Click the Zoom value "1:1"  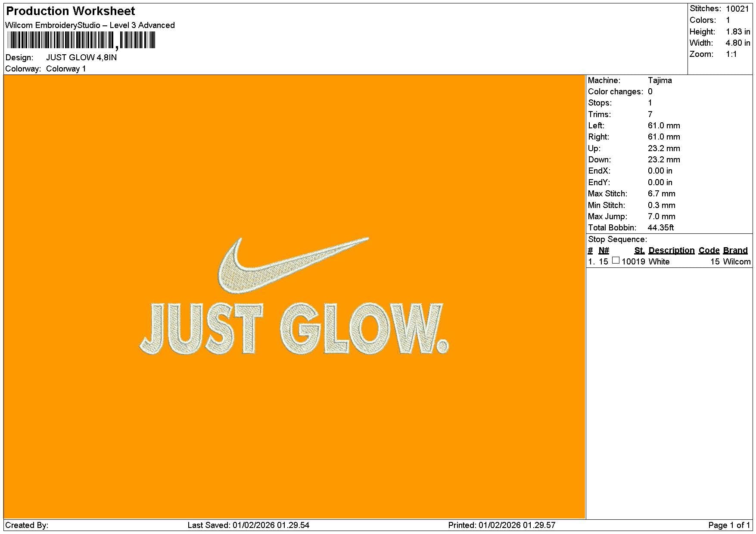coord(731,54)
